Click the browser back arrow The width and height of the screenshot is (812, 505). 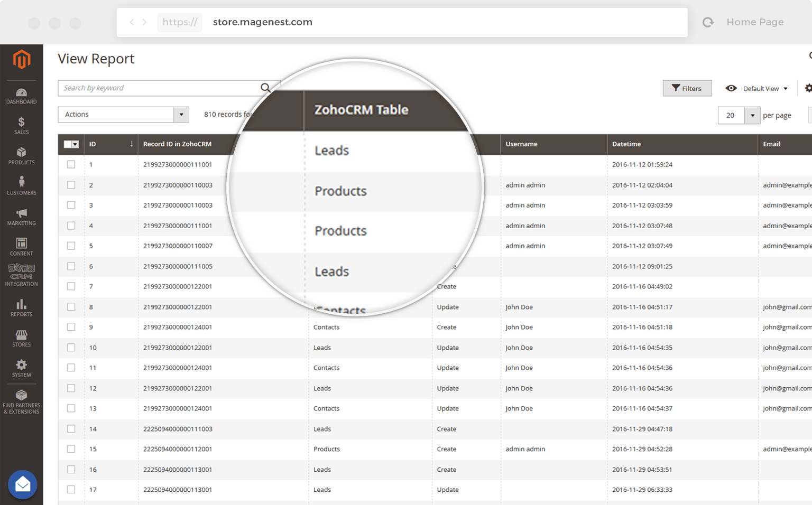click(132, 22)
